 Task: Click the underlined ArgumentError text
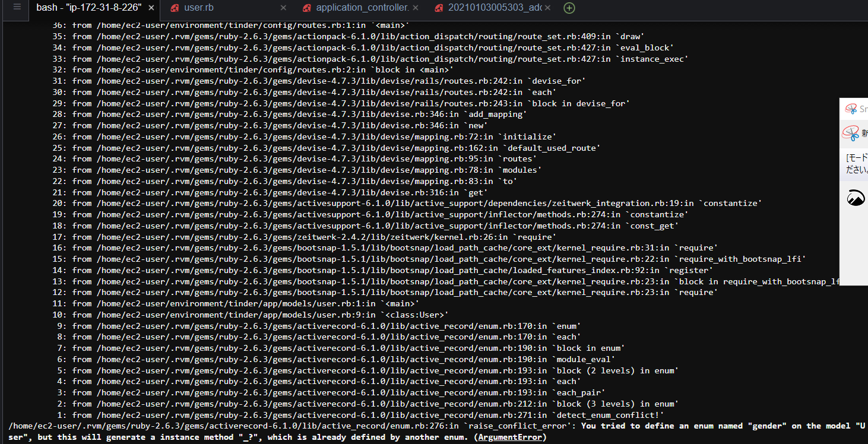[x=510, y=437]
